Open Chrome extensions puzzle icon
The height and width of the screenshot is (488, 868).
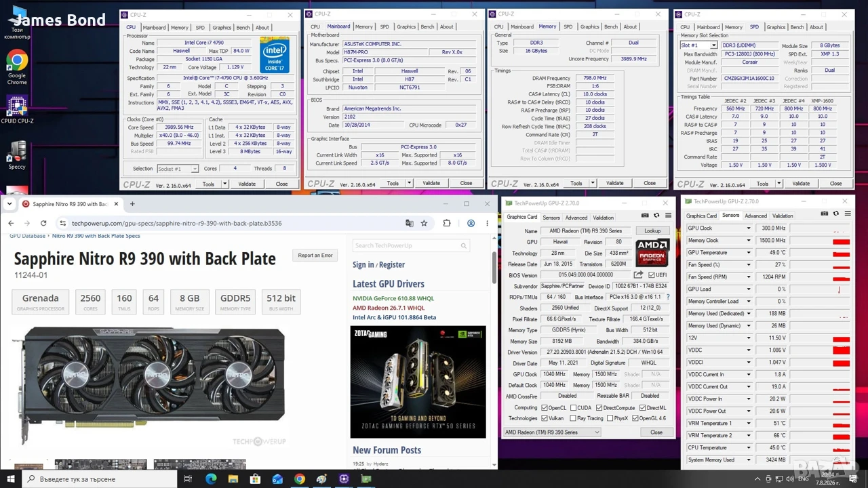coord(447,223)
